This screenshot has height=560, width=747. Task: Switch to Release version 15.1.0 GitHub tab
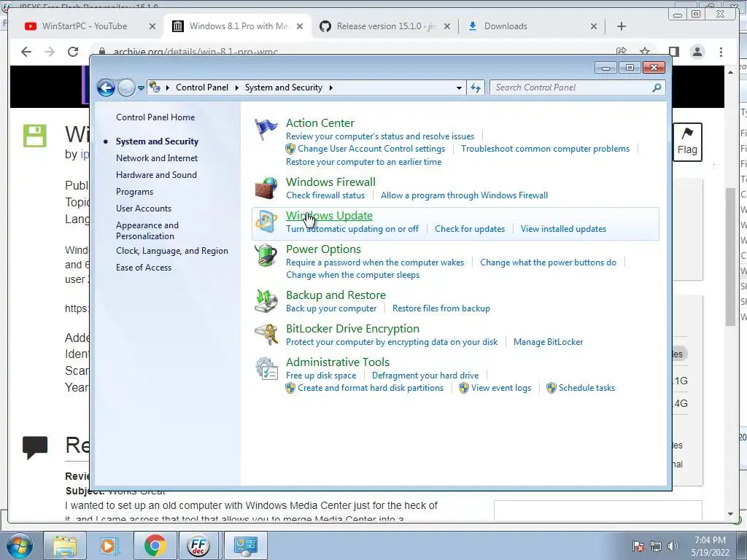pos(385,26)
